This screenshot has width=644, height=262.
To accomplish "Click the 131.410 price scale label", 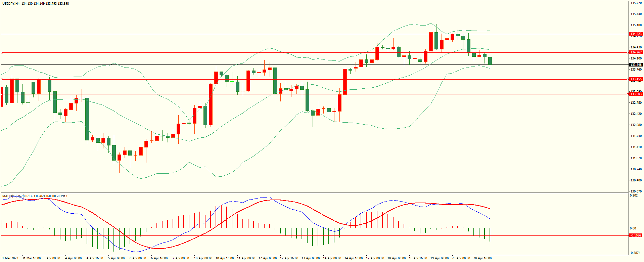I will pyautogui.click(x=636, y=147).
